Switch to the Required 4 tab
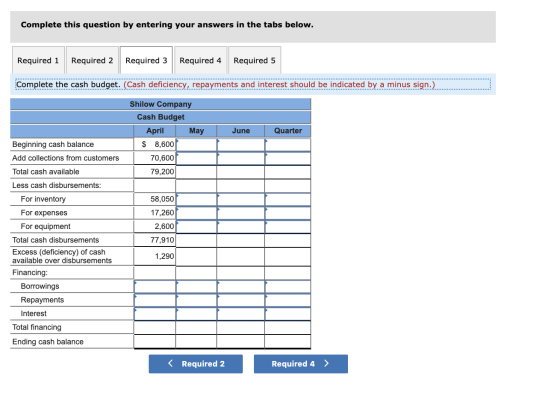 [200, 60]
